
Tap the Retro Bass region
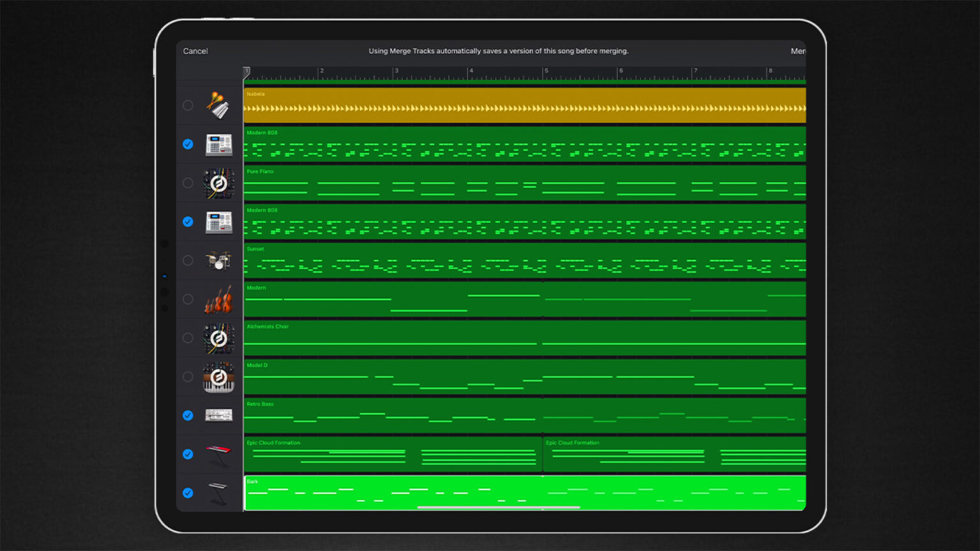(x=524, y=416)
